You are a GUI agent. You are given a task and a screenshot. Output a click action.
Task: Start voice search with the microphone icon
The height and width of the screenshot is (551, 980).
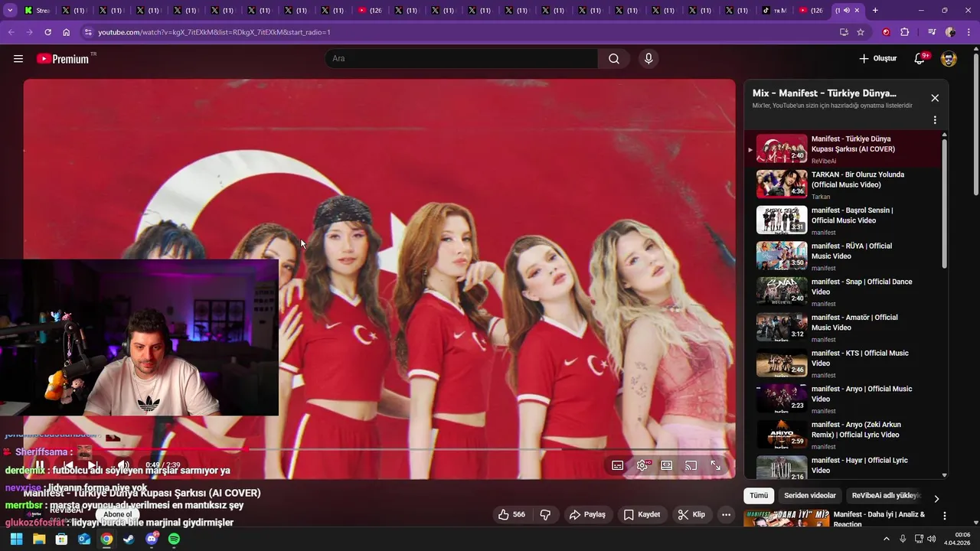[648, 59]
